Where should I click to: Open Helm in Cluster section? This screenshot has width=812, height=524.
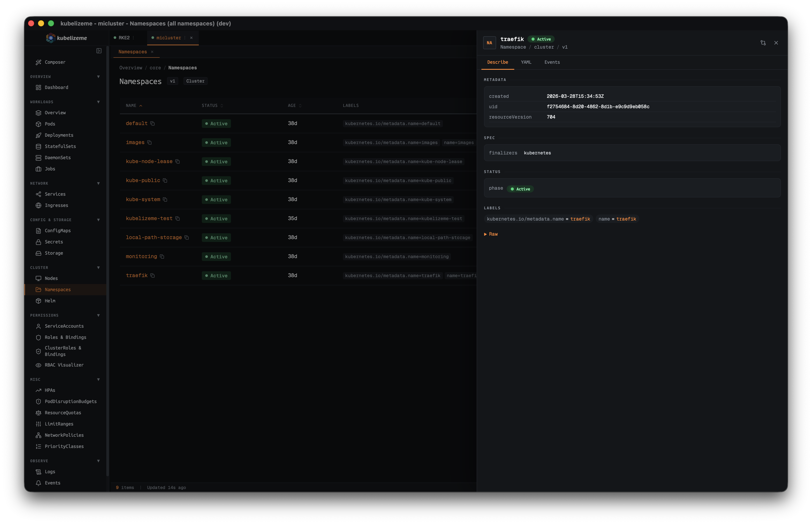pos(50,301)
